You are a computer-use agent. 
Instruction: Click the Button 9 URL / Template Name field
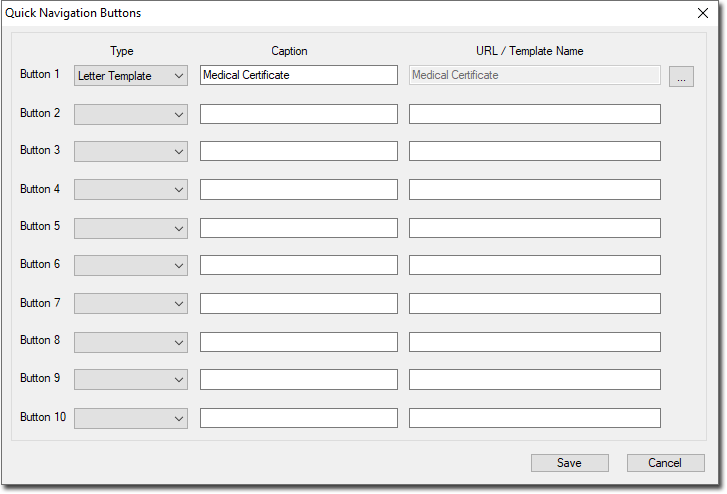tap(534, 380)
